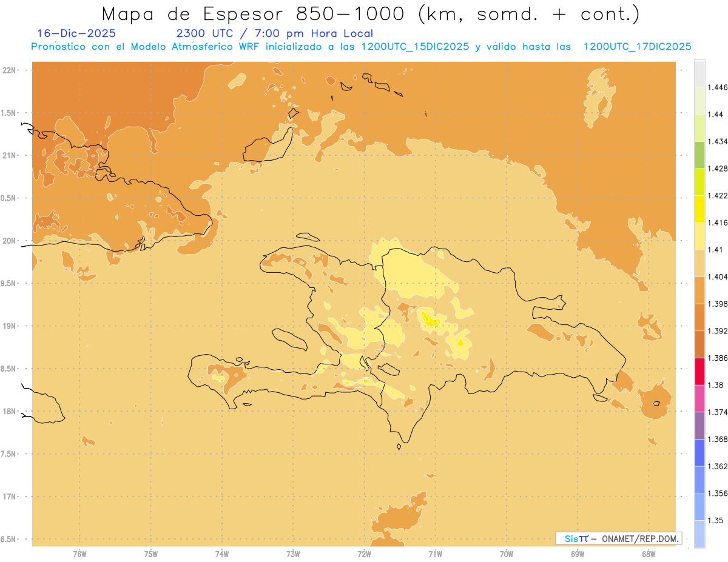Click the red colorbar segment above 1.38
The image size is (728, 562).
coord(699,371)
